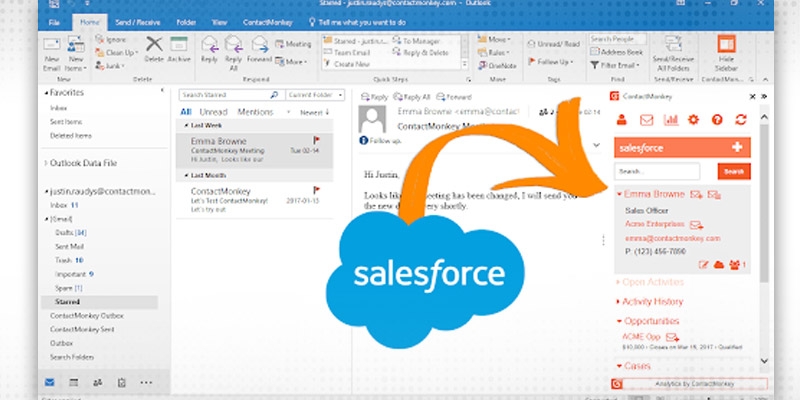The image size is (800, 400).
Task: Open the File tab
Action: pos(54,22)
